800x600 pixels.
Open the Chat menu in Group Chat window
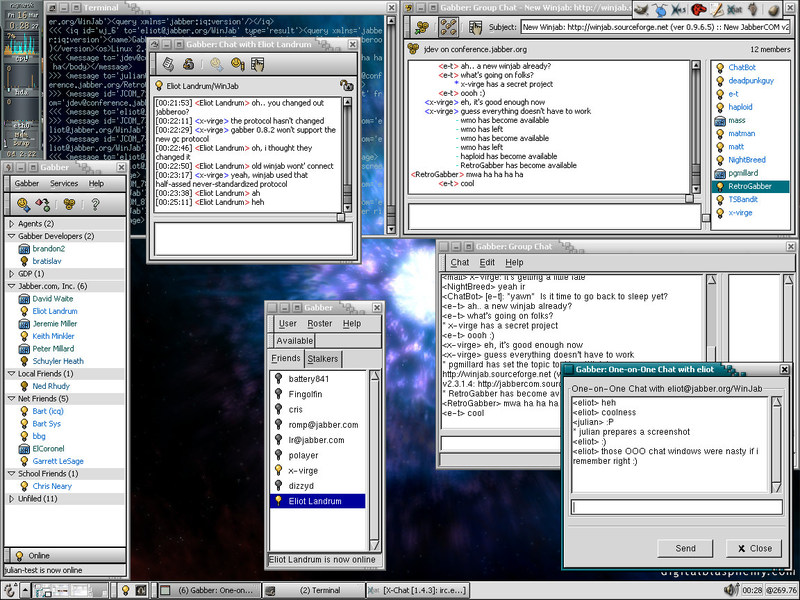click(459, 262)
